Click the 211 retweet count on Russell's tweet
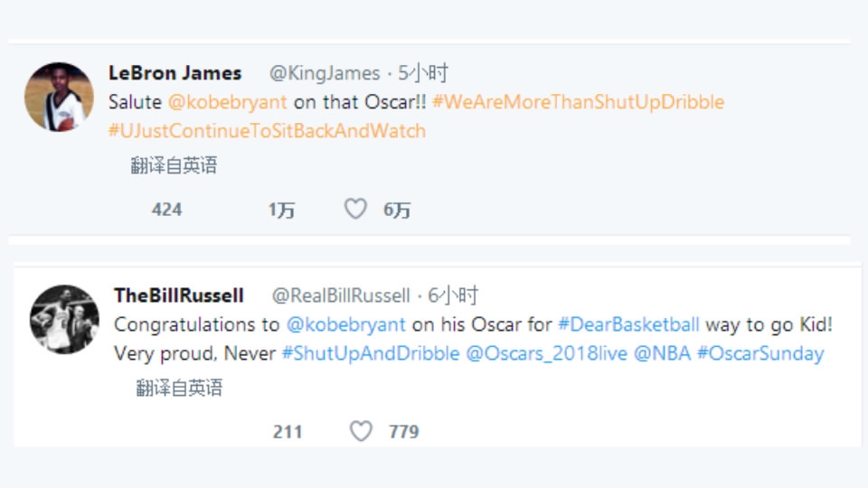The image size is (868, 488). click(x=288, y=431)
